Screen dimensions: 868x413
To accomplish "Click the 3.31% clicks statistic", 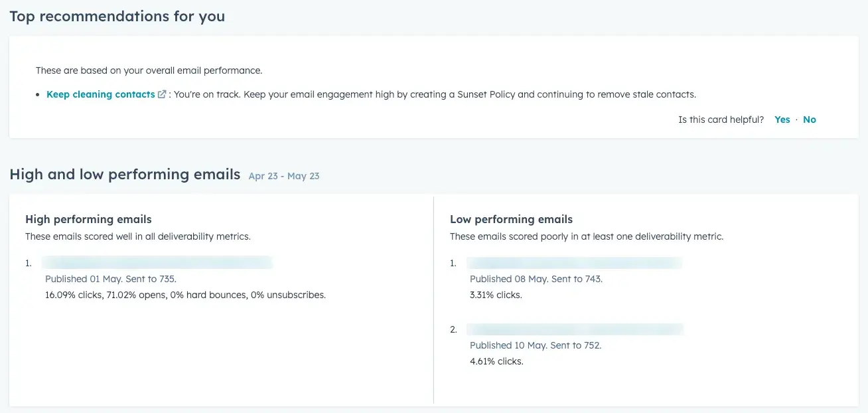I will pos(496,295).
